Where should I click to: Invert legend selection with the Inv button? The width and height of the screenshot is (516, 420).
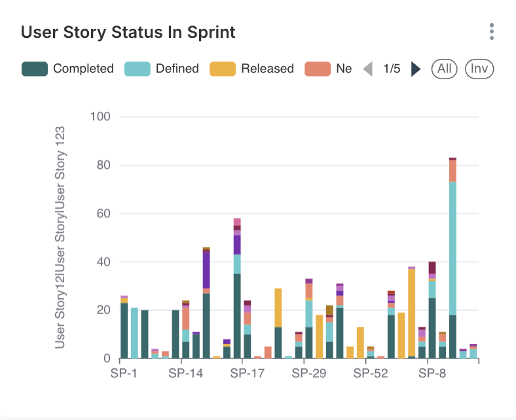coord(479,69)
